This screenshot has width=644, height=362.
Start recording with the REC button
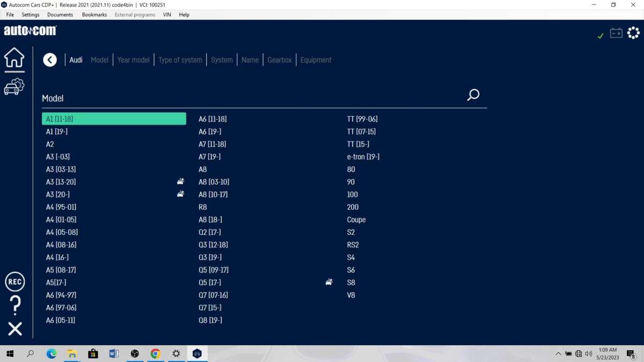[15, 282]
